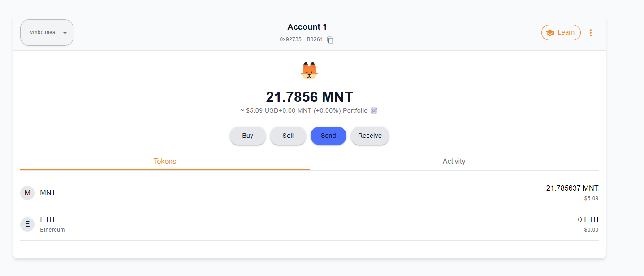
Task: Click the Receive button
Action: (370, 136)
